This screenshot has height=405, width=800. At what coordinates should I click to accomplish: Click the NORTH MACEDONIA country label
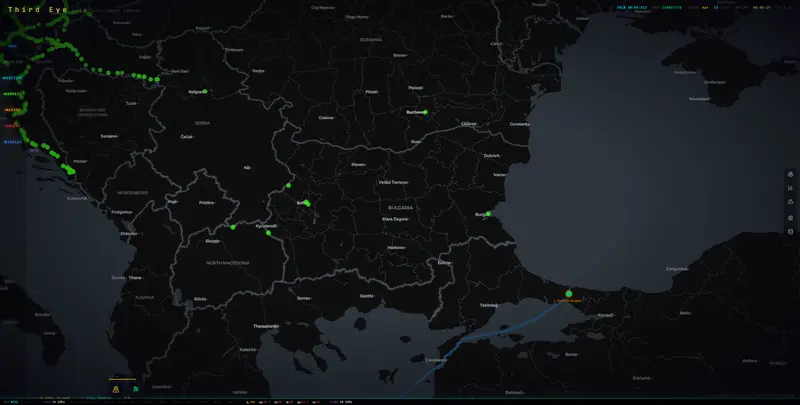(x=228, y=263)
